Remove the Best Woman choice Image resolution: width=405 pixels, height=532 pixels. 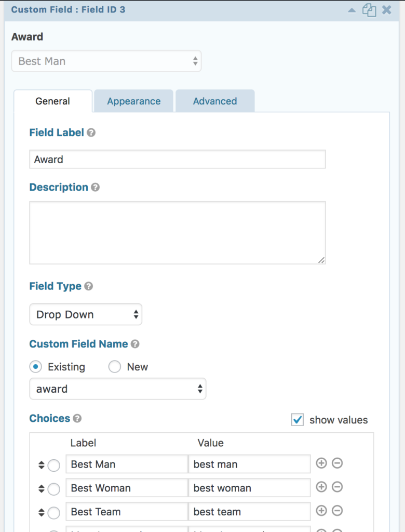click(337, 487)
